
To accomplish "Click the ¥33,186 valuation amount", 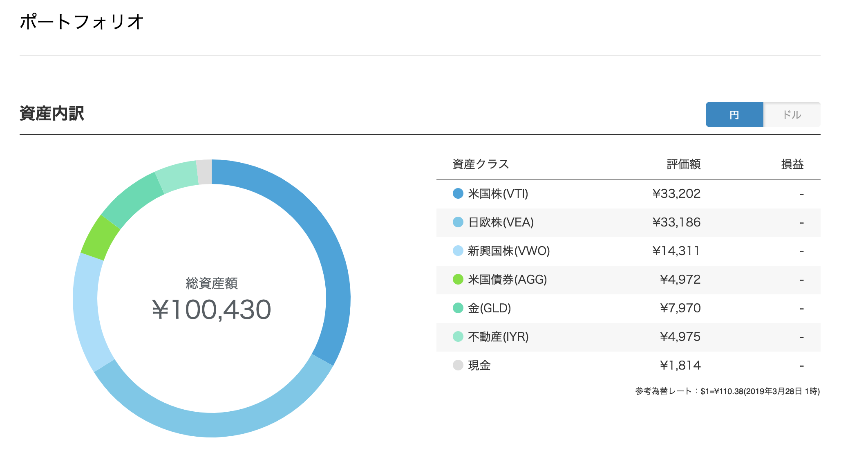I will coord(676,222).
